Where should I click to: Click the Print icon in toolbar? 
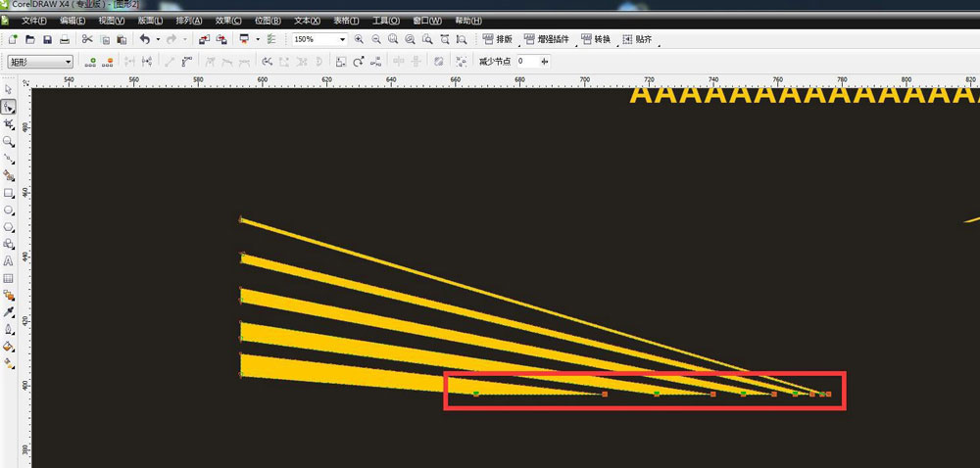click(x=65, y=39)
